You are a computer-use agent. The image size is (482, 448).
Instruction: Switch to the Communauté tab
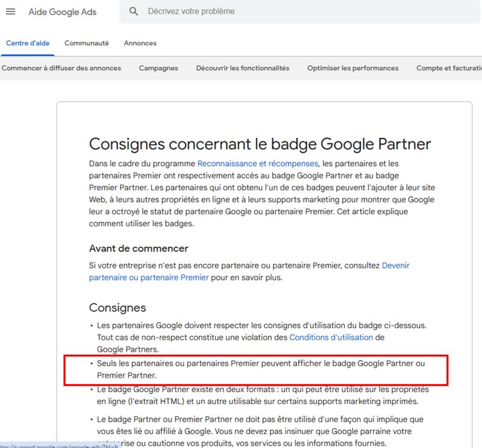point(87,43)
